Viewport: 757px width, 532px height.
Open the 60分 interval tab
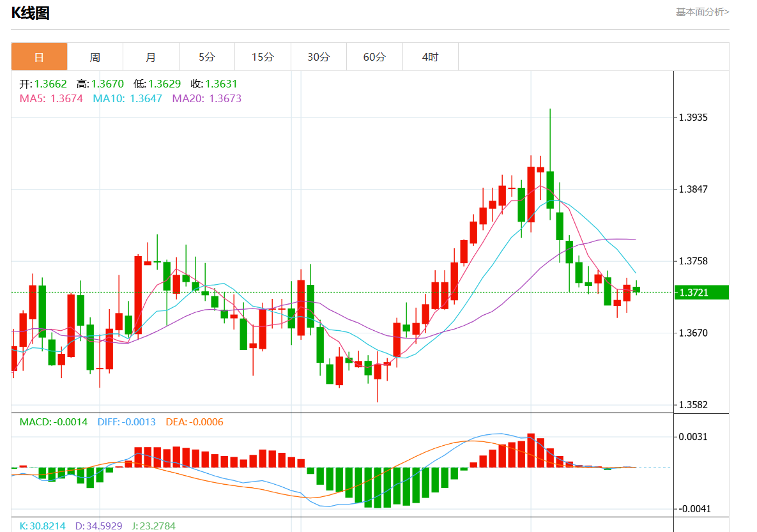tap(374, 57)
